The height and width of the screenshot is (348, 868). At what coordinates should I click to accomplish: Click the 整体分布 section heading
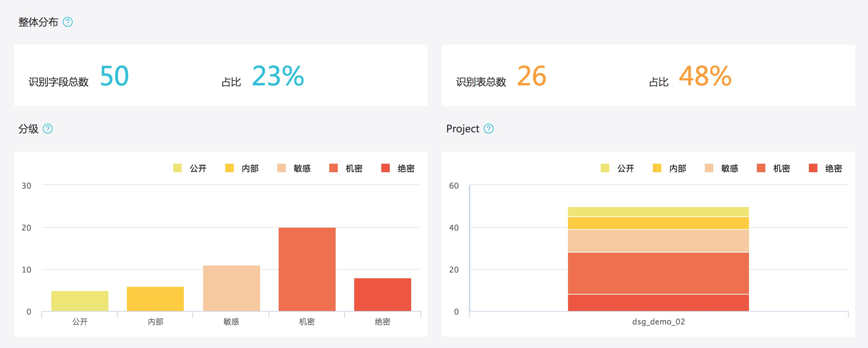pyautogui.click(x=38, y=22)
